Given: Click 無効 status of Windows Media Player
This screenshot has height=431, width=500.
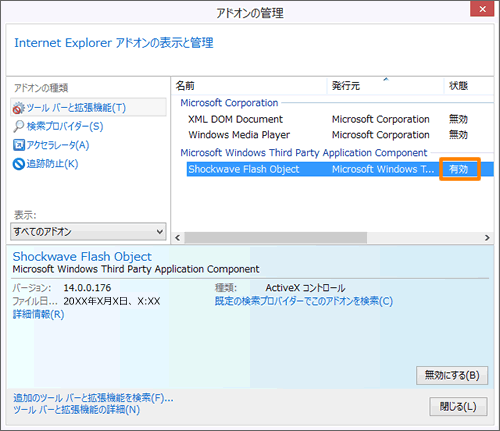Looking at the screenshot, I should [x=458, y=135].
